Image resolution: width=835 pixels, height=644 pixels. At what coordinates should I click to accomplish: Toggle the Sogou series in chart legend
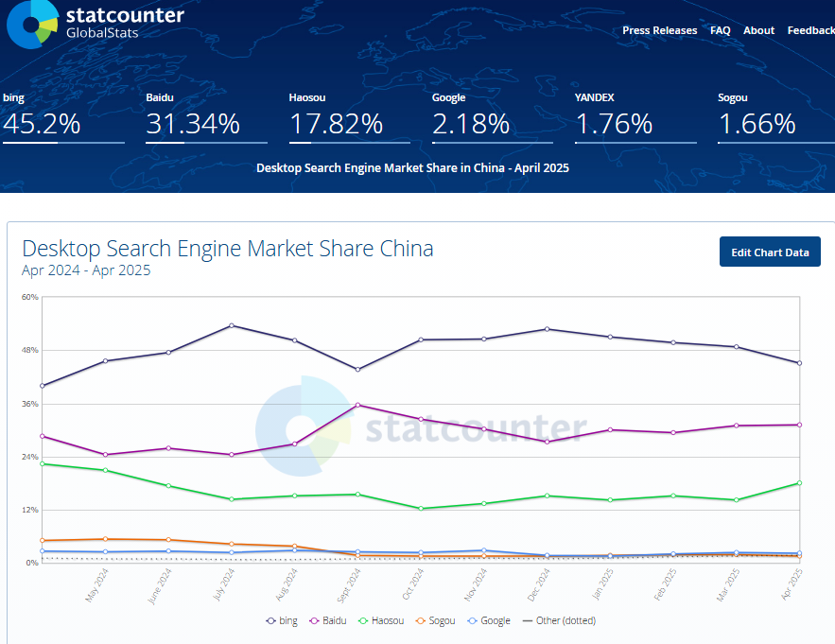[436, 620]
